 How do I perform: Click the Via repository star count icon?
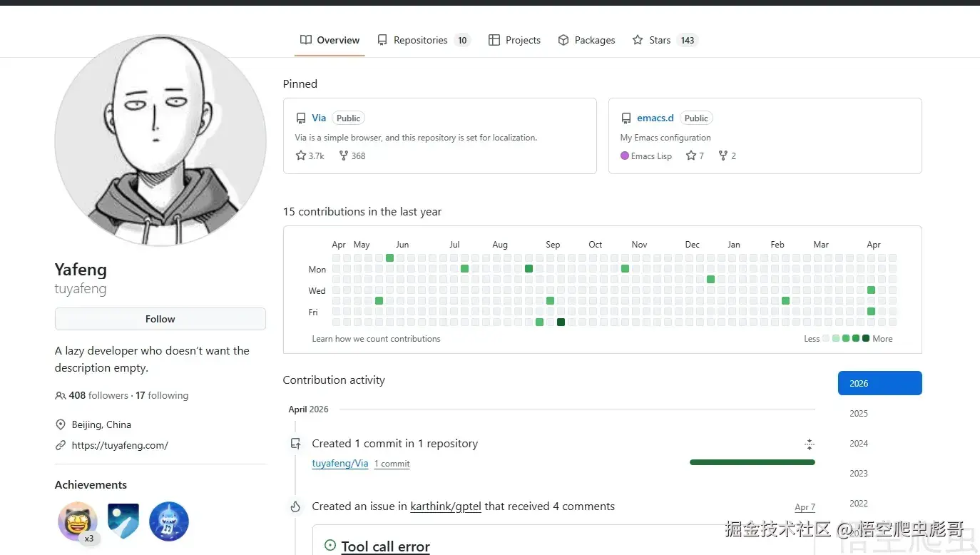click(x=301, y=156)
